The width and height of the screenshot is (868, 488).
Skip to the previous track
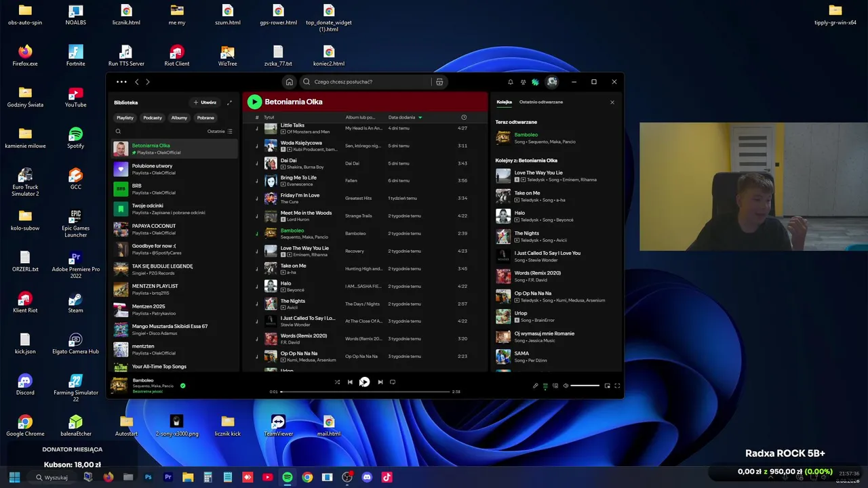click(350, 382)
